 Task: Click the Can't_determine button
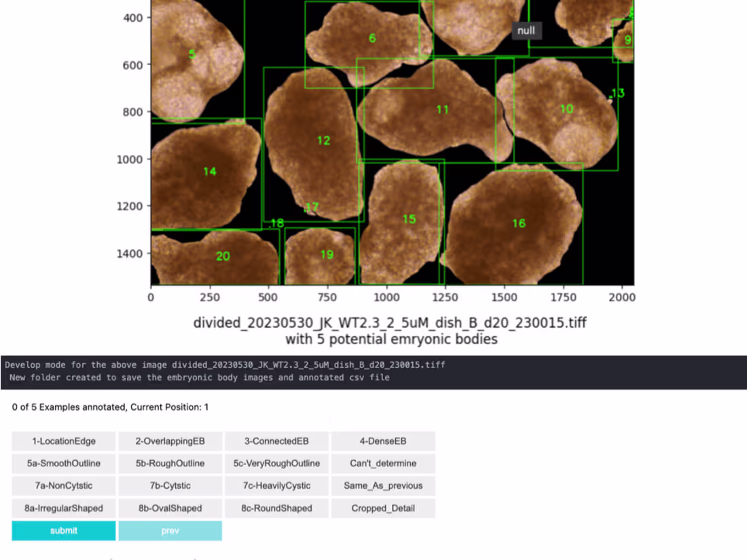coord(382,464)
